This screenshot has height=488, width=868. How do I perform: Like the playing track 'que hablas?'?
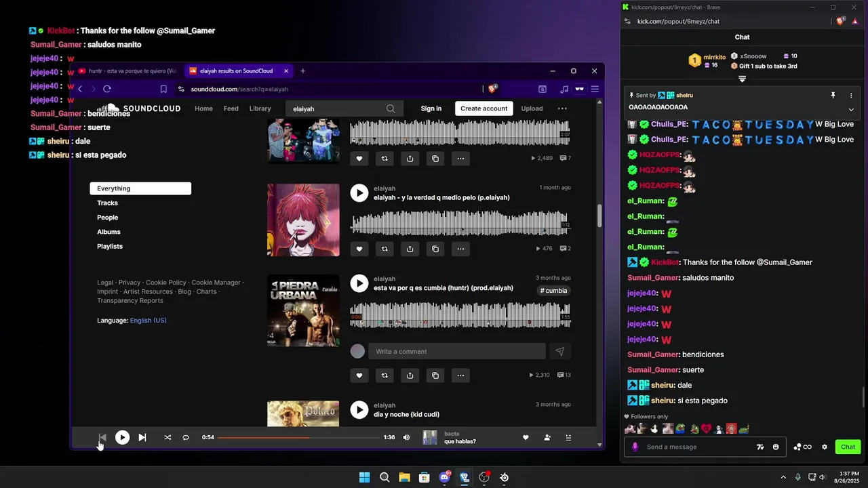point(526,437)
